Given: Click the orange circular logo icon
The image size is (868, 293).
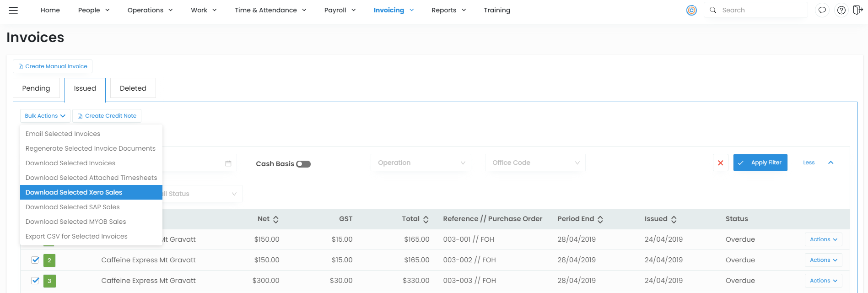Looking at the screenshot, I should [691, 10].
